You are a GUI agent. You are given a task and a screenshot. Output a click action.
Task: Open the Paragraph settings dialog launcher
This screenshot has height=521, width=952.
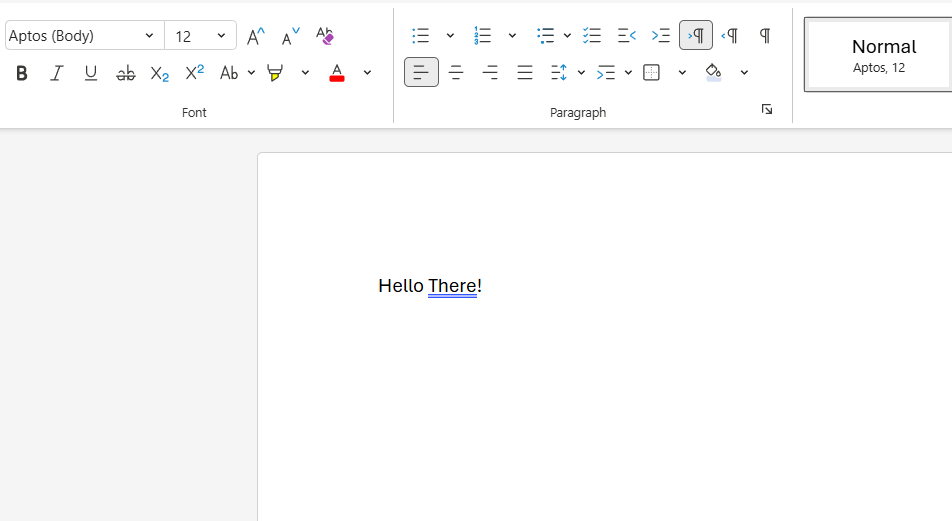(x=767, y=110)
